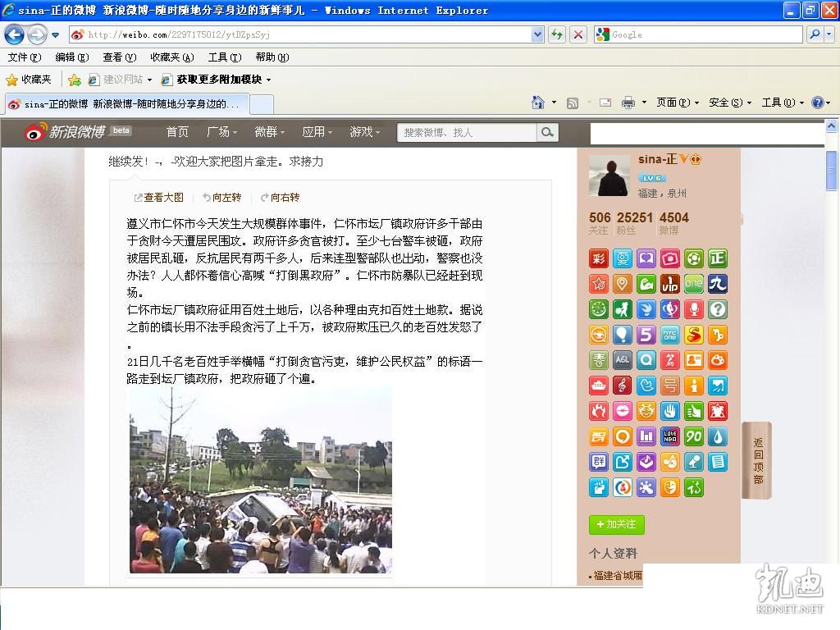Click the LOVE NBA badge icon
The image size is (840, 630).
tap(670, 436)
